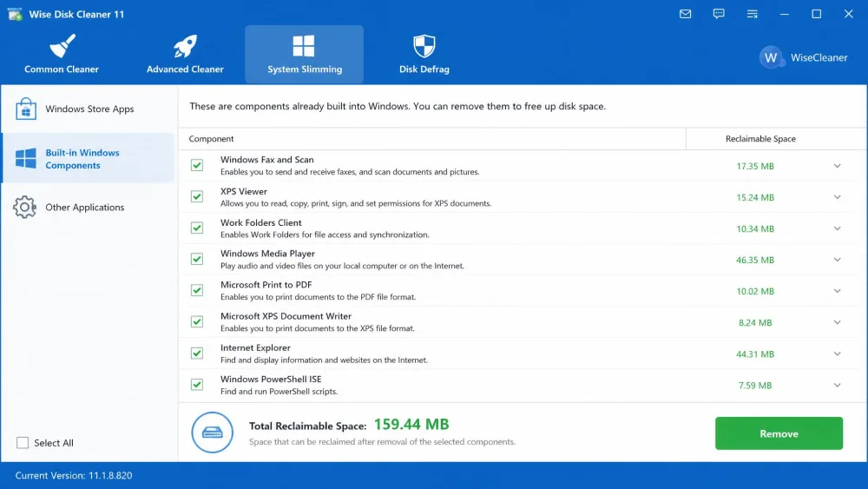This screenshot has height=489, width=868.
Task: Click the Common Cleaner broom icon
Action: (62, 46)
